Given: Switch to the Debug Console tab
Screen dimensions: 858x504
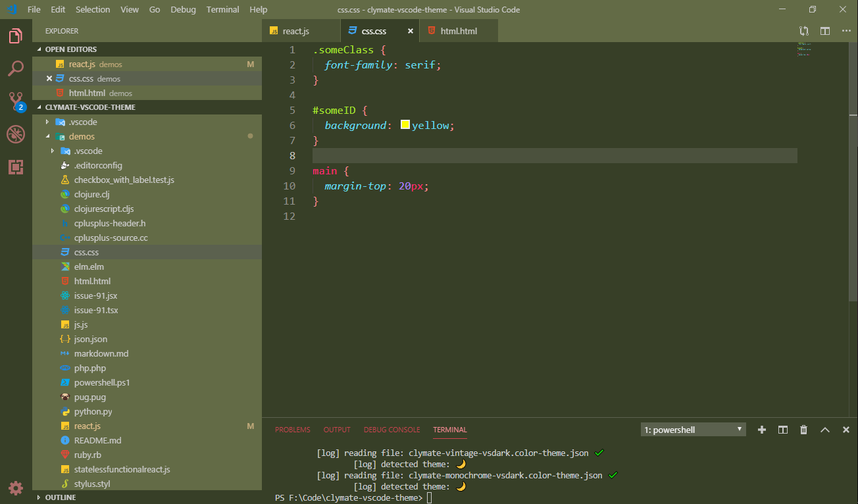Looking at the screenshot, I should [x=391, y=430].
